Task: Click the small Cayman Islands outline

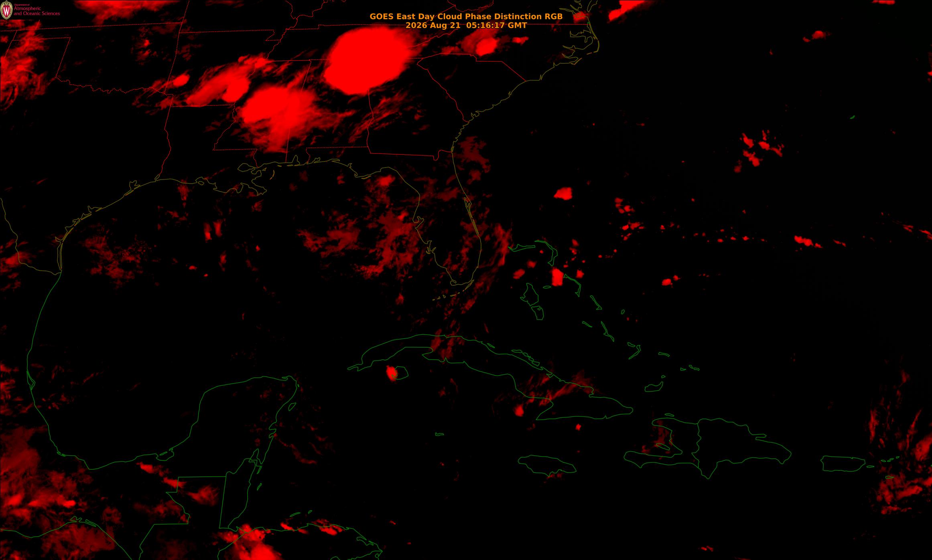Action: (440, 434)
